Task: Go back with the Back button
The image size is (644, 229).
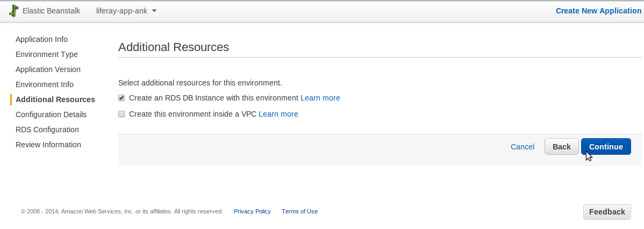Action: 561,147
